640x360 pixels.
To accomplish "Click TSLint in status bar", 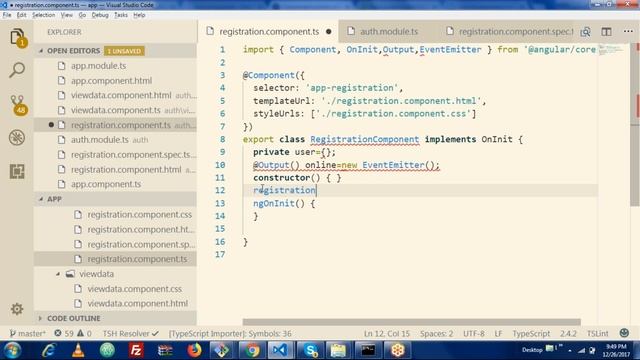I will [598, 333].
